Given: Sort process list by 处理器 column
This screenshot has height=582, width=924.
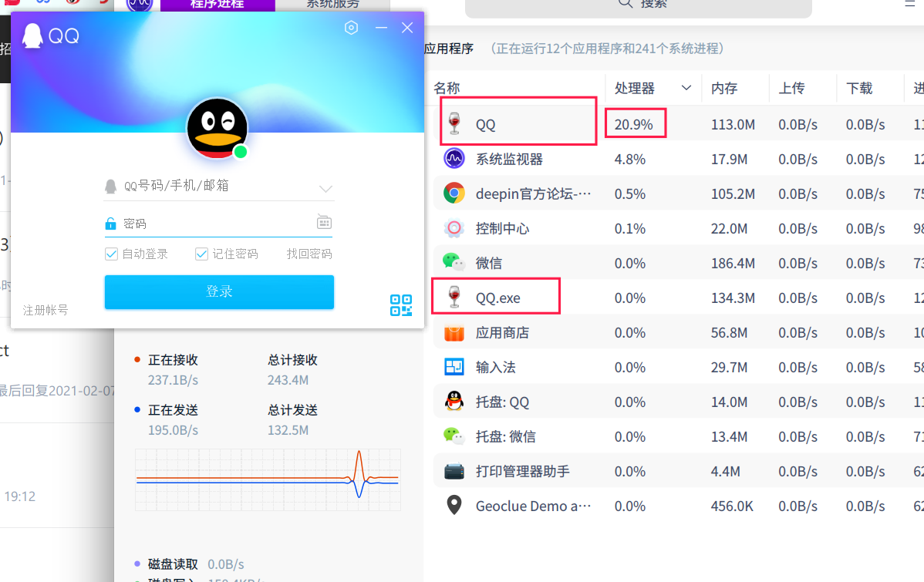Looking at the screenshot, I should click(635, 89).
